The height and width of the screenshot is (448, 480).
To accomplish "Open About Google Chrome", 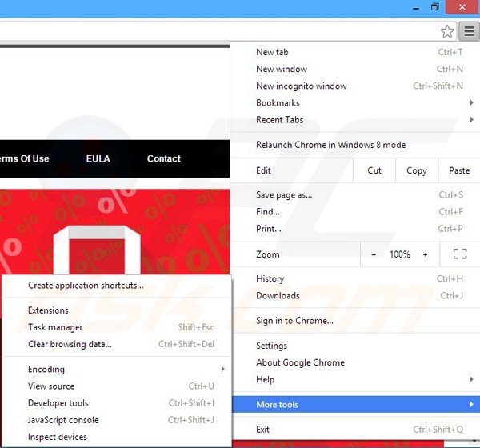I will pyautogui.click(x=356, y=362).
